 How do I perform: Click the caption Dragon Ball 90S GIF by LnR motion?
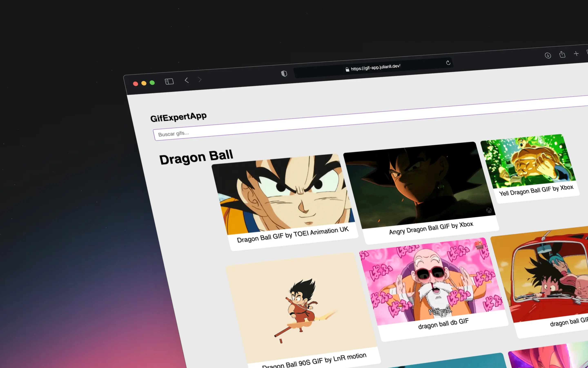point(314,361)
